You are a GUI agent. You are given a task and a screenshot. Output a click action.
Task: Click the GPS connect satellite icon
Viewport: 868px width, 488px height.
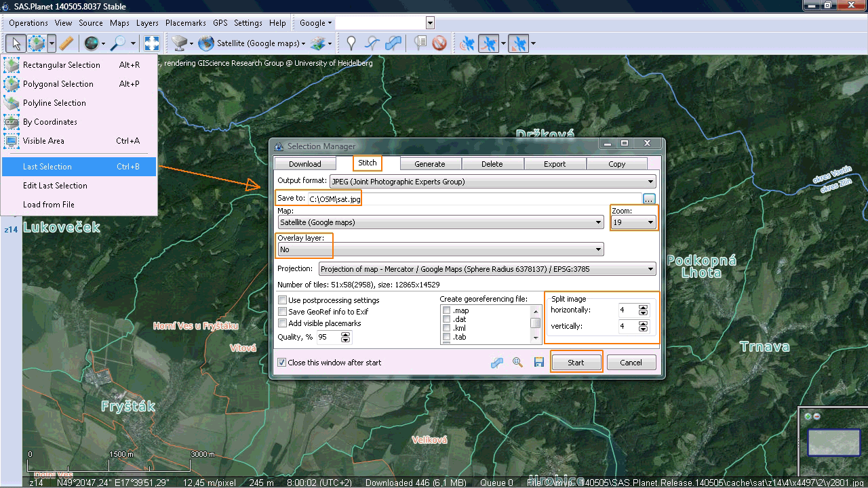tap(467, 43)
